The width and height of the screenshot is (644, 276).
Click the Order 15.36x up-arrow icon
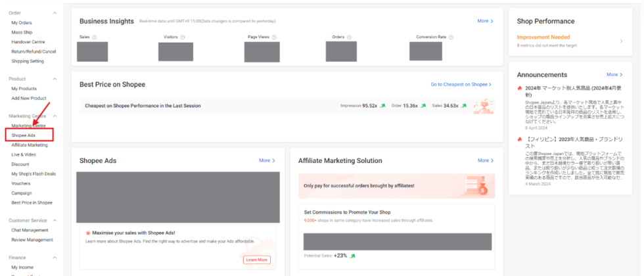click(x=423, y=106)
